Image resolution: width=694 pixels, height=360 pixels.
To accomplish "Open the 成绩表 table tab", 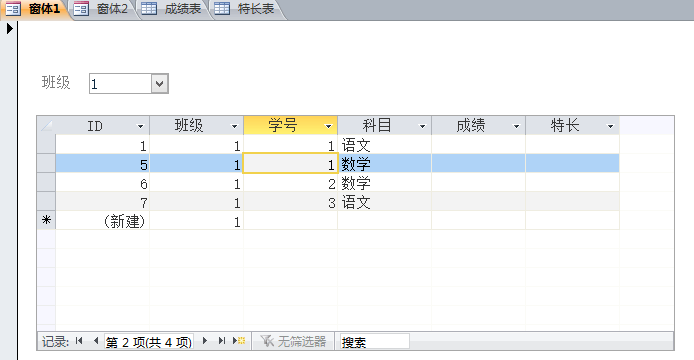I will click(x=173, y=9).
